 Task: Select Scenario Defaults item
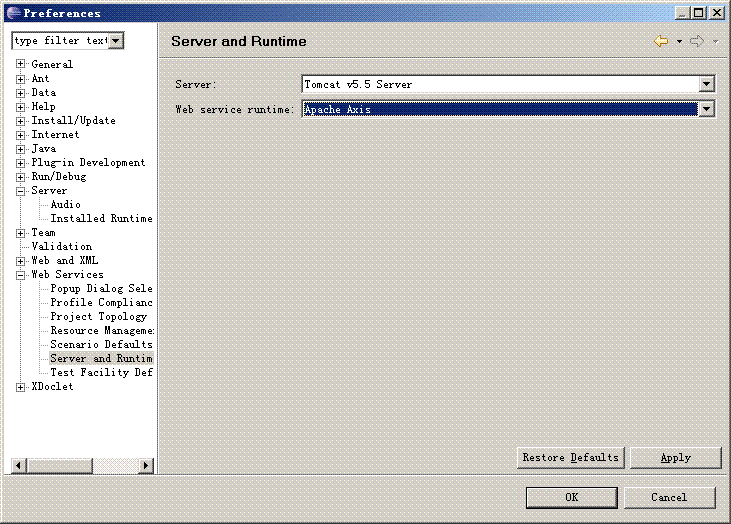pos(101,344)
